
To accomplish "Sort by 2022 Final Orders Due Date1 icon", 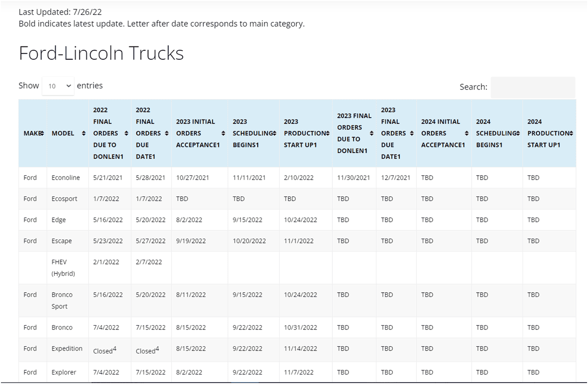I will point(166,133).
